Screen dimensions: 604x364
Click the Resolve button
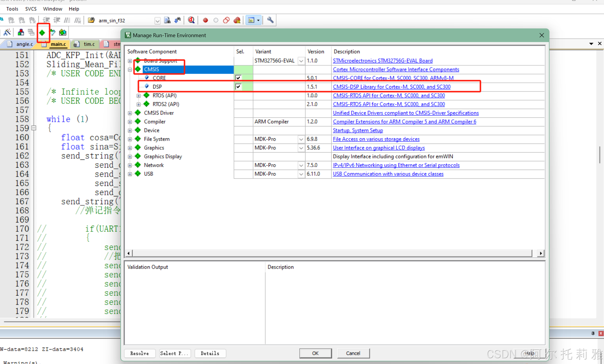coord(139,353)
